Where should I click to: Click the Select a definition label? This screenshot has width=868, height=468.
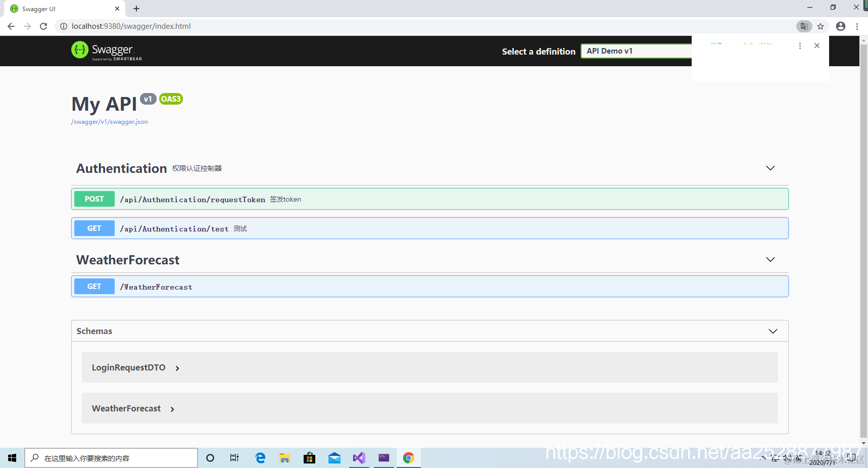[539, 52]
